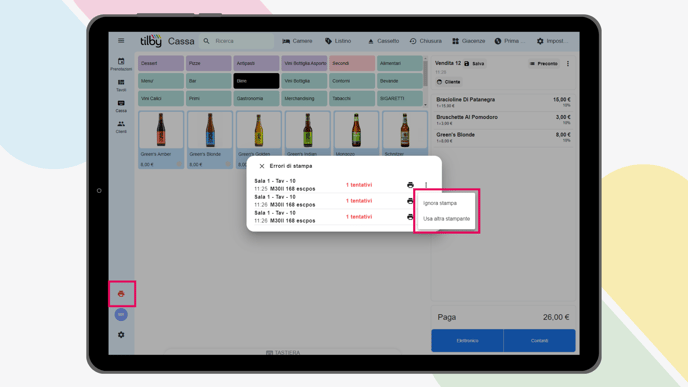Image resolution: width=688 pixels, height=387 pixels.
Task: Open three-dot menu of first print error
Action: (426, 185)
